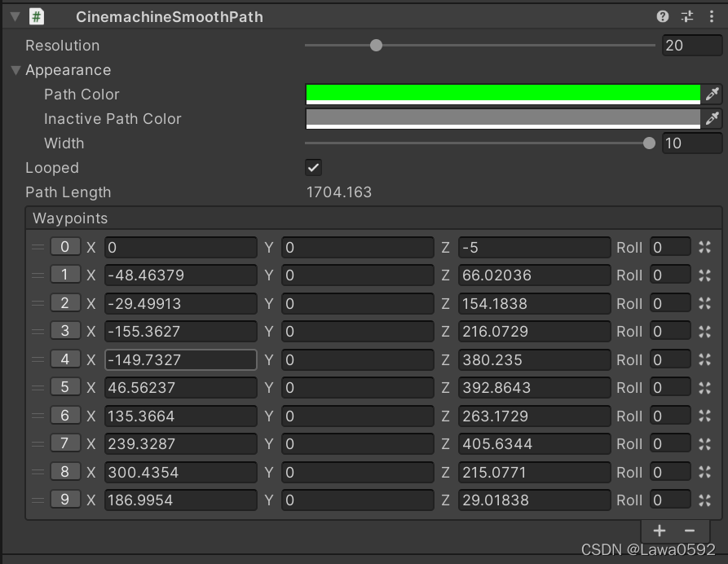Click waypoint 3 scene-view target icon

pyautogui.click(x=705, y=332)
